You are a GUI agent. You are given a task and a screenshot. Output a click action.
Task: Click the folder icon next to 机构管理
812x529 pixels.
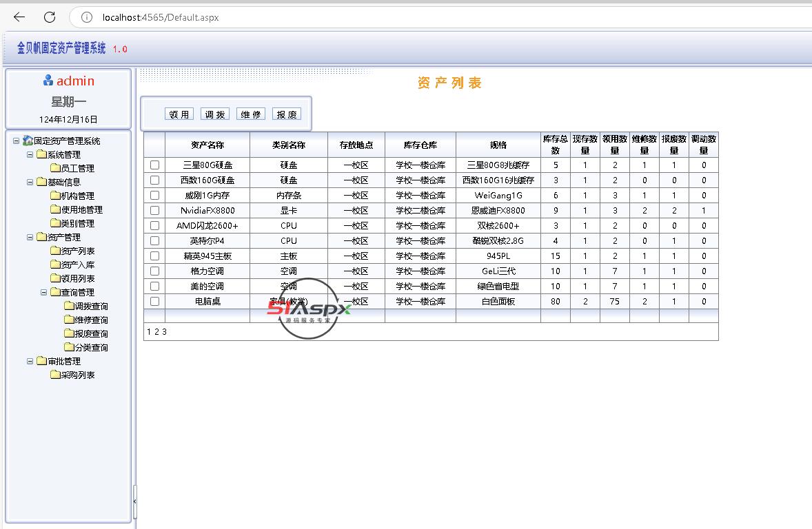coord(55,195)
